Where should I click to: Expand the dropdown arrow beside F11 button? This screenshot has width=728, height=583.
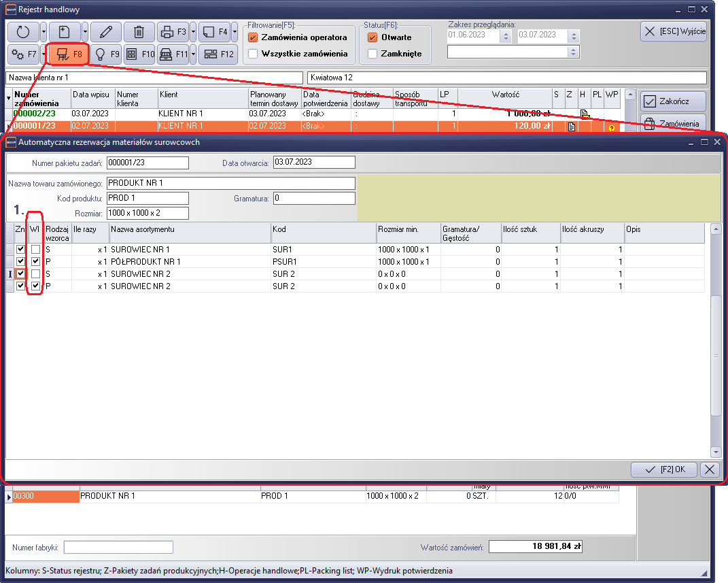[x=193, y=54]
